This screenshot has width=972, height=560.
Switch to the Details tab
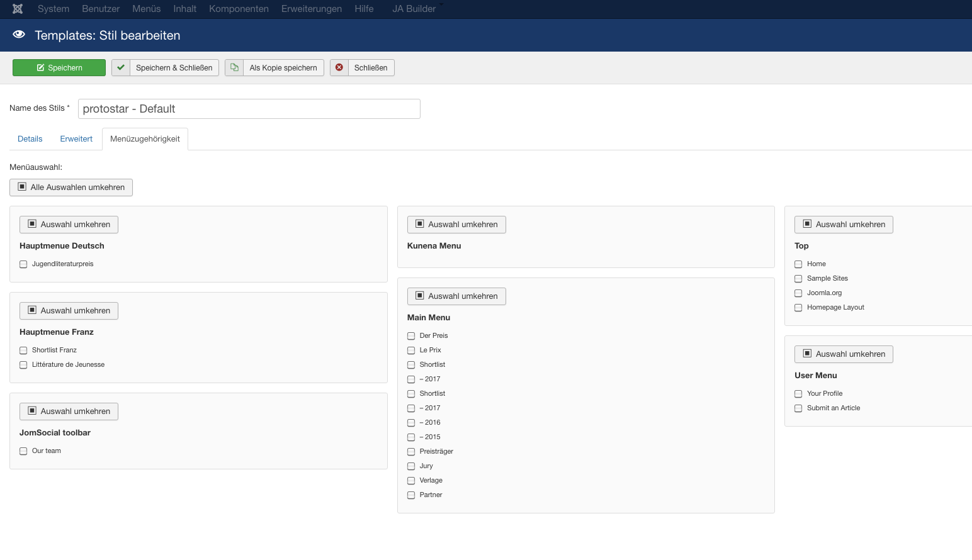(30, 139)
